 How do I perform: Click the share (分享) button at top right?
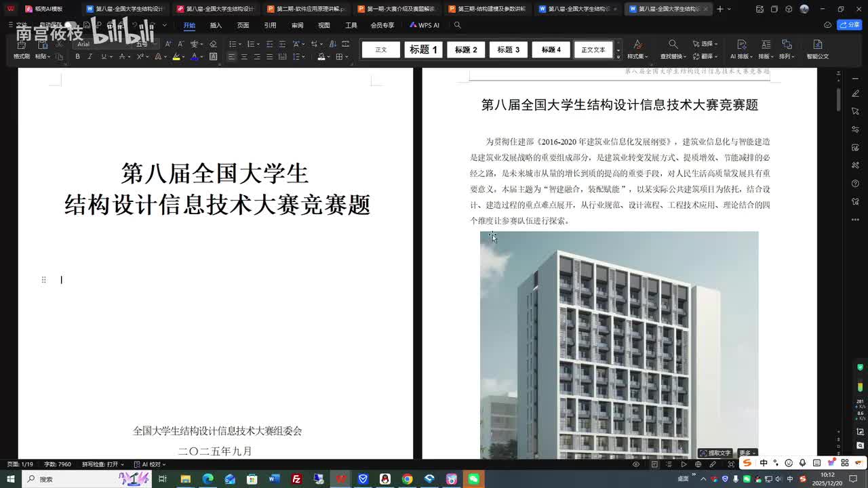click(850, 25)
